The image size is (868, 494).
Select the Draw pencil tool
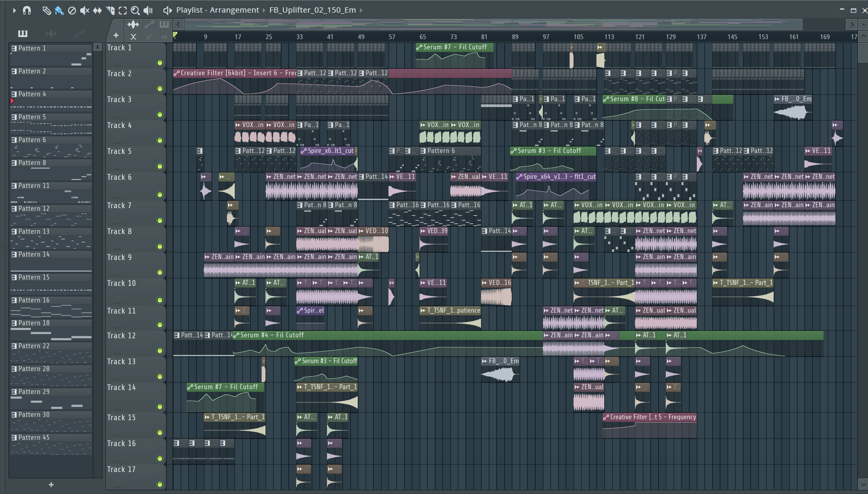[x=46, y=11]
